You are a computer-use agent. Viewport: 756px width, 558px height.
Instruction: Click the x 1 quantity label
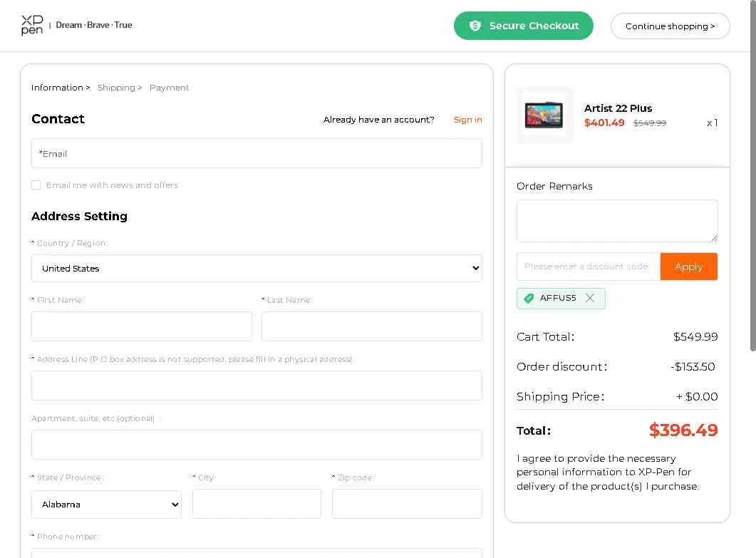pos(712,123)
